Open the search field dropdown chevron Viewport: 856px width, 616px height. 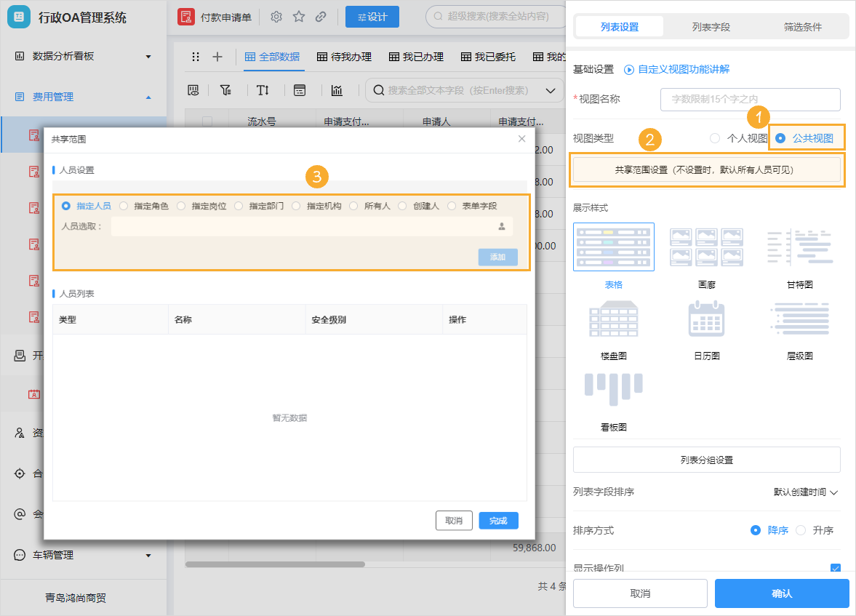(550, 90)
